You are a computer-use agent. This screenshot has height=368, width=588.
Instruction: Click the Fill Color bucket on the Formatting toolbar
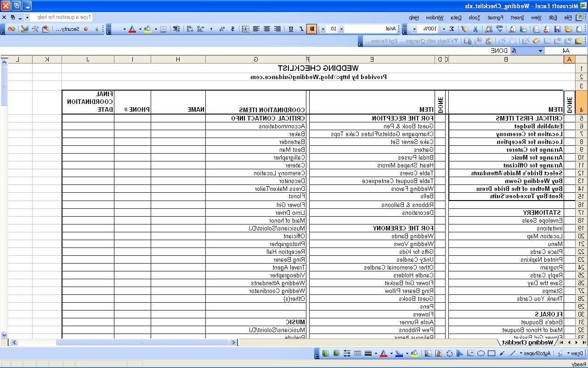pyautogui.click(x=147, y=29)
